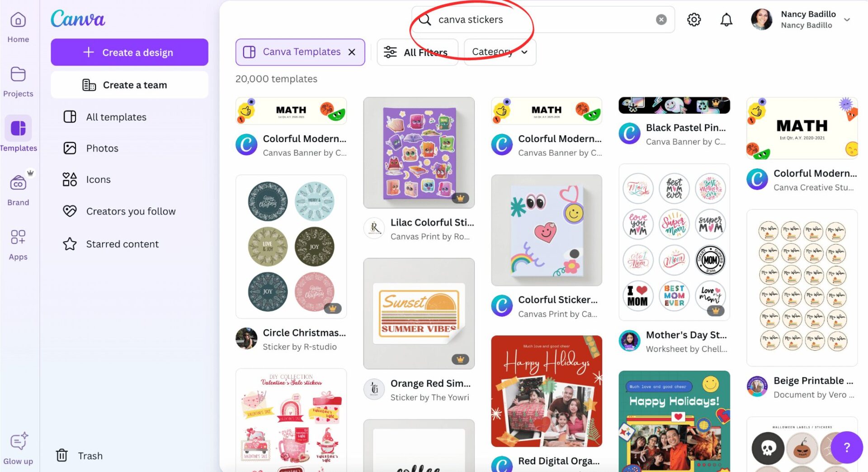Click the Create a team button

129,85
